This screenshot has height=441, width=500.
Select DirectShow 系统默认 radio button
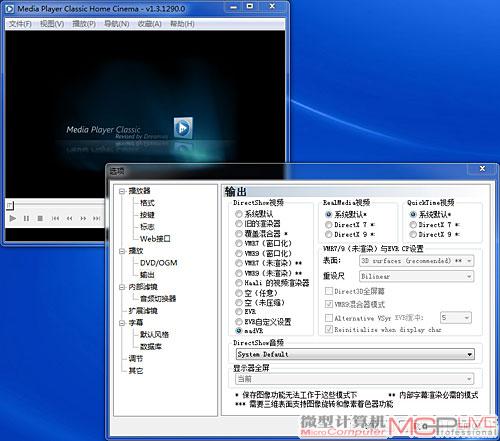coord(239,214)
